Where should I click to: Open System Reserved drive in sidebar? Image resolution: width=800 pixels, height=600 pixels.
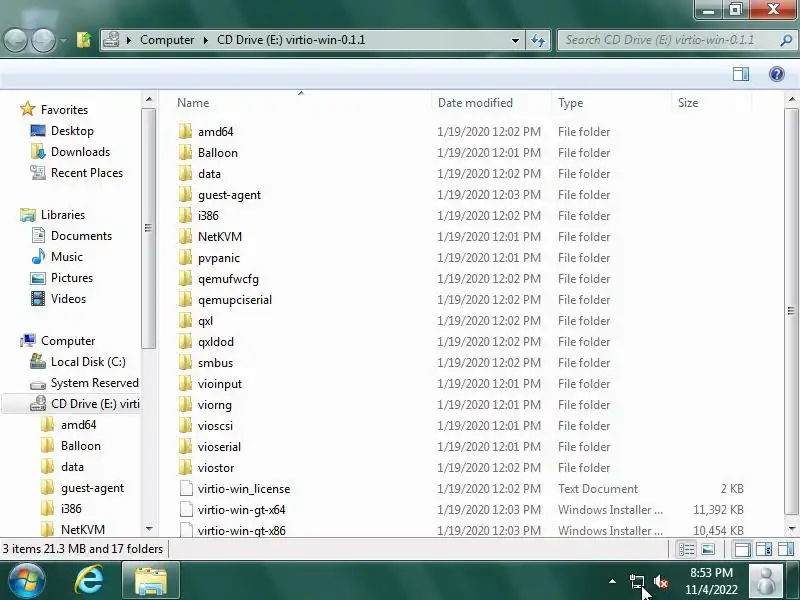point(94,383)
